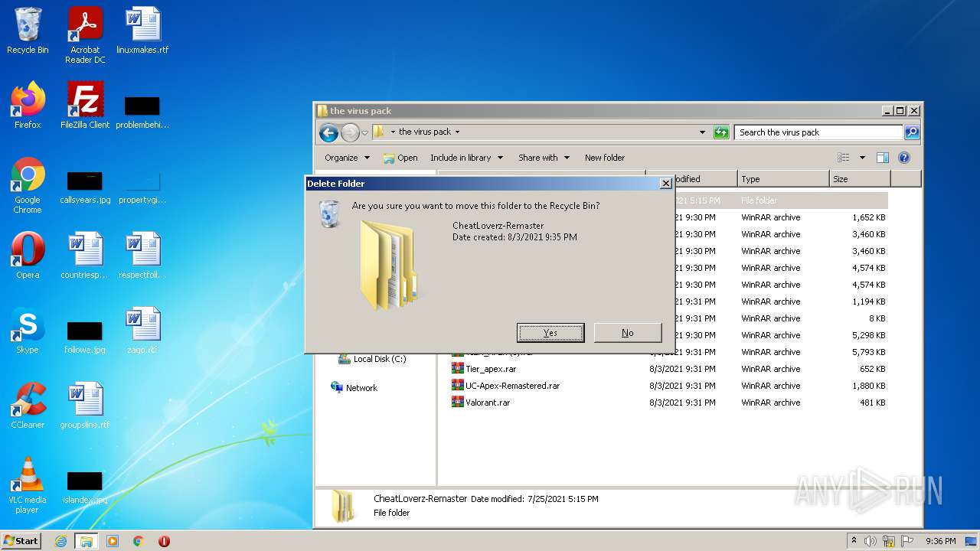Select callsyears.jpg desktop image

[x=85, y=187]
